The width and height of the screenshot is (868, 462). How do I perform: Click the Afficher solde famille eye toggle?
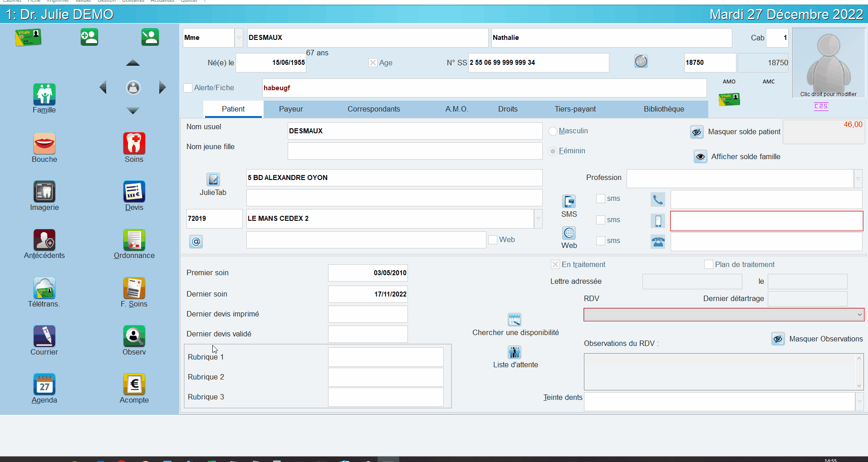(x=700, y=157)
